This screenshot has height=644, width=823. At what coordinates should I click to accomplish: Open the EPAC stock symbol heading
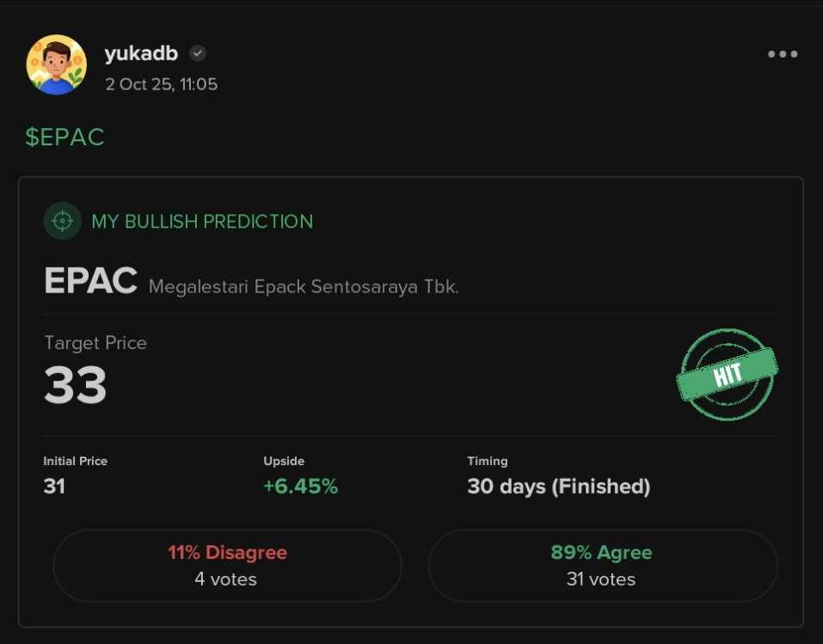90,281
